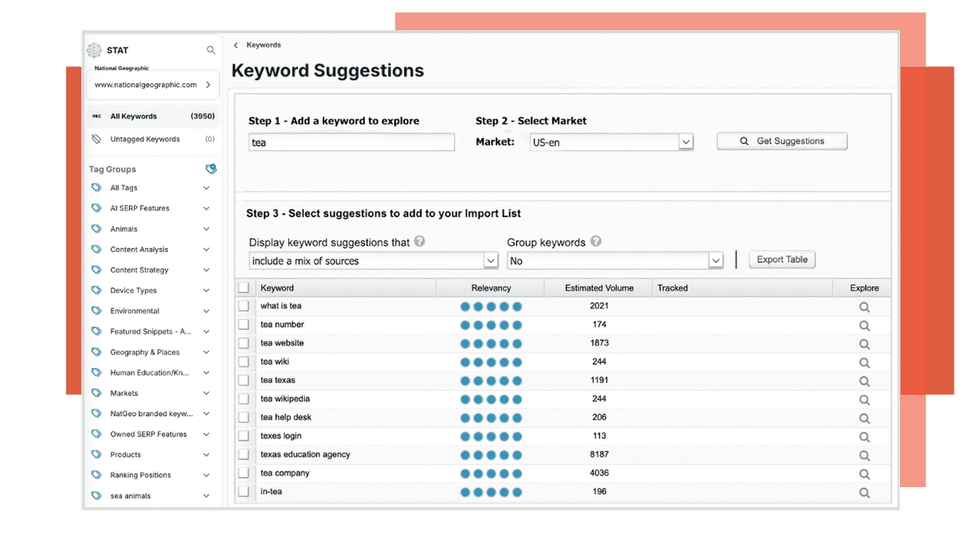Explore the 'what is tea' keyword
The width and height of the screenshot is (980, 541).
(864, 307)
